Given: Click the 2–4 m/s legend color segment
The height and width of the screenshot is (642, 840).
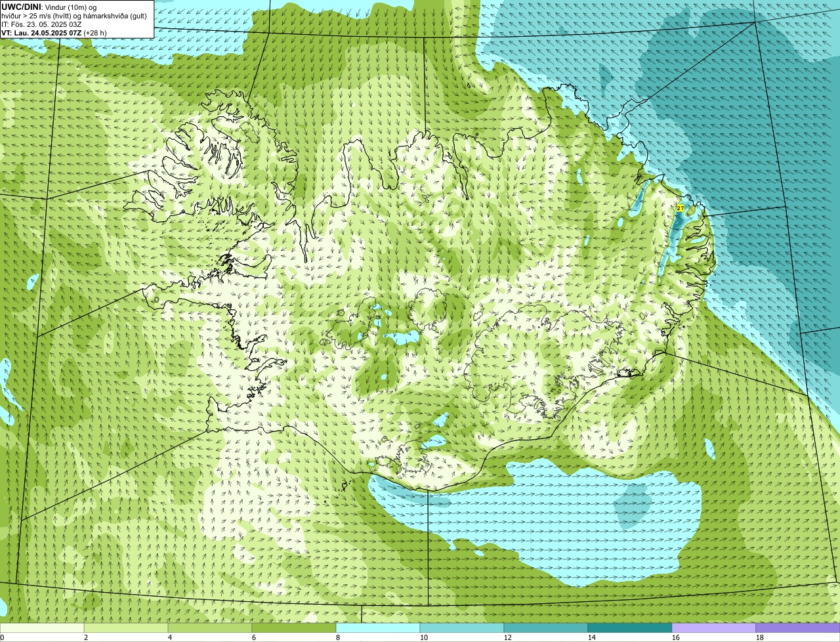Looking at the screenshot, I should pos(126,628).
